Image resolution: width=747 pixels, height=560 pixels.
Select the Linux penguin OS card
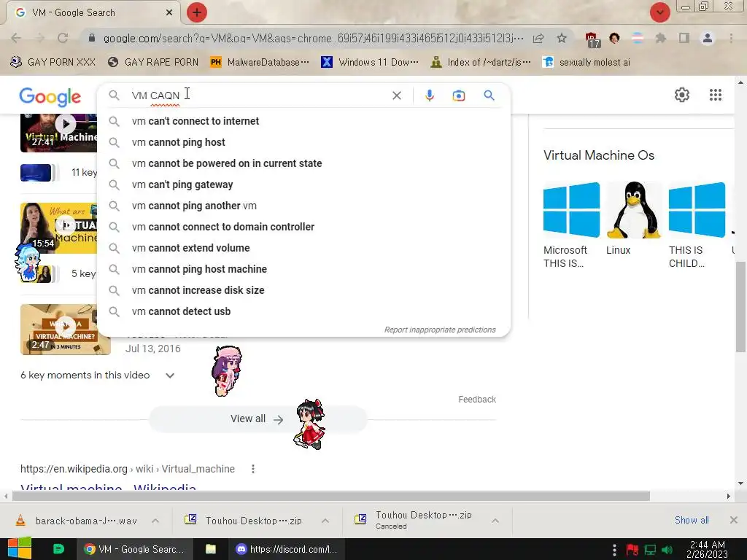(634, 219)
